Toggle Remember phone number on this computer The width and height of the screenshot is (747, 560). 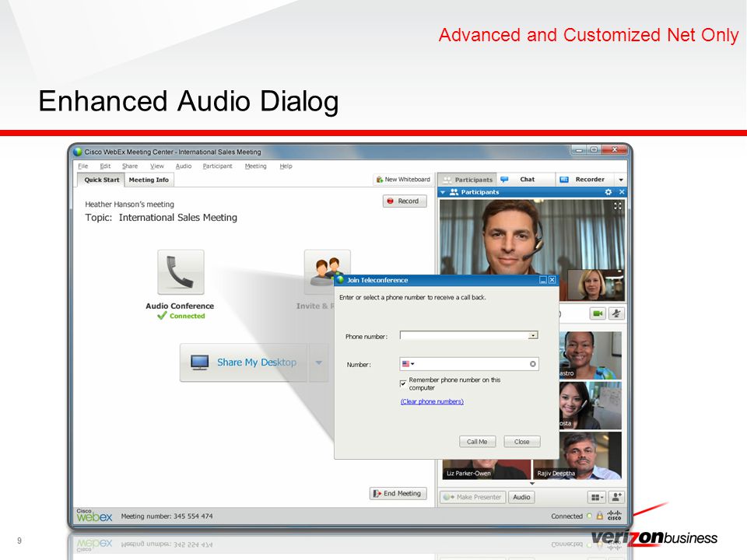[x=404, y=383]
